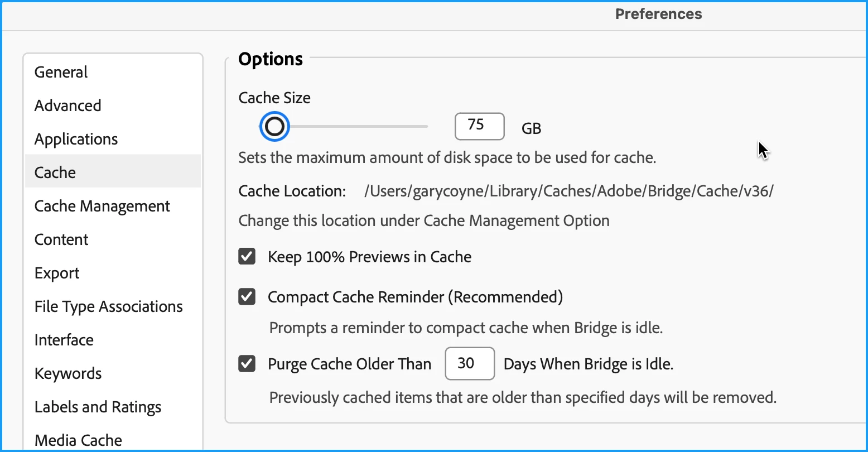
Task: Open Media Cache preferences
Action: click(78, 440)
